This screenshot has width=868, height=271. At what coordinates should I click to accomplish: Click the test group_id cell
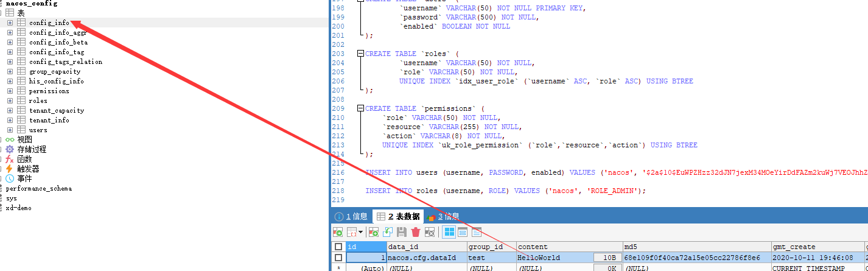point(491,258)
